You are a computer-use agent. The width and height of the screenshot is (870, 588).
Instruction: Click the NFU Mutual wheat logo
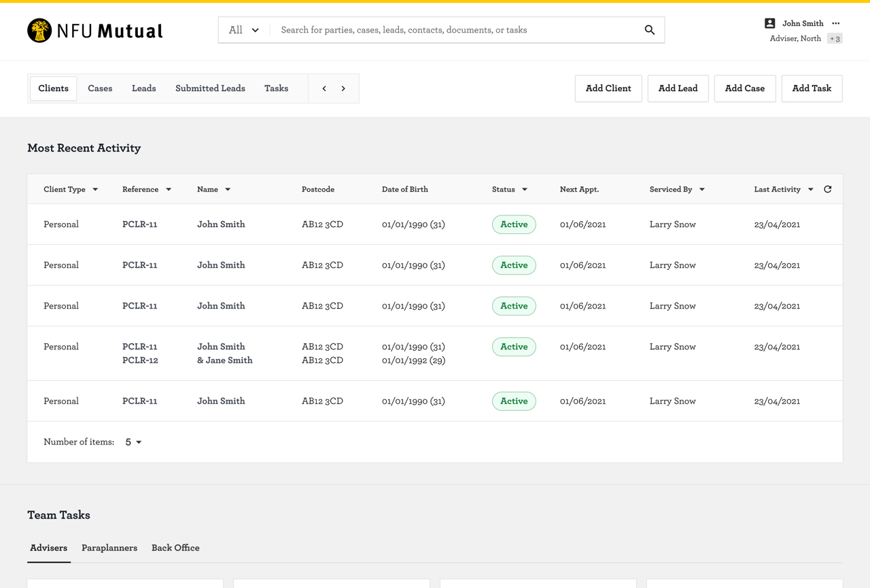39,31
